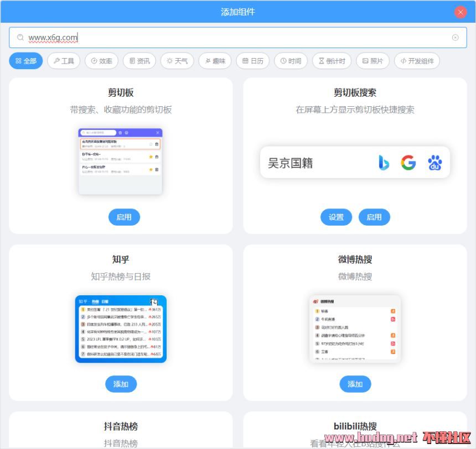Viewport: 476px width, 449px height.
Task: Click the 剪切板 preview thumbnail
Action: click(x=121, y=161)
